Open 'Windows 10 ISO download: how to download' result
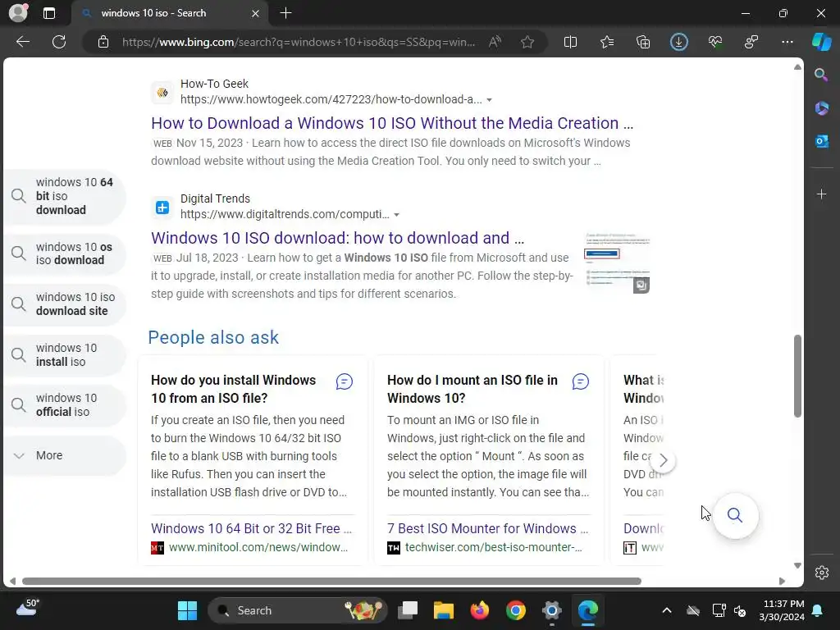 pos(337,238)
